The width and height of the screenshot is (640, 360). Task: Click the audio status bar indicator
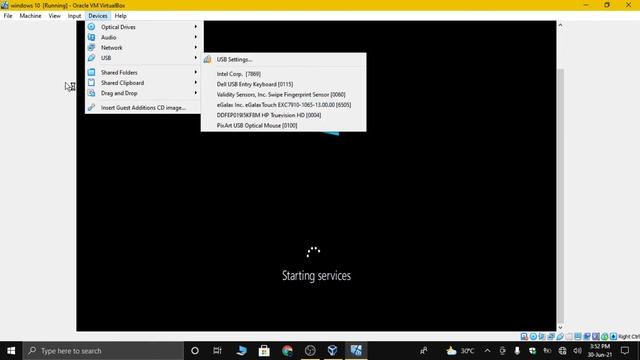[x=542, y=337]
